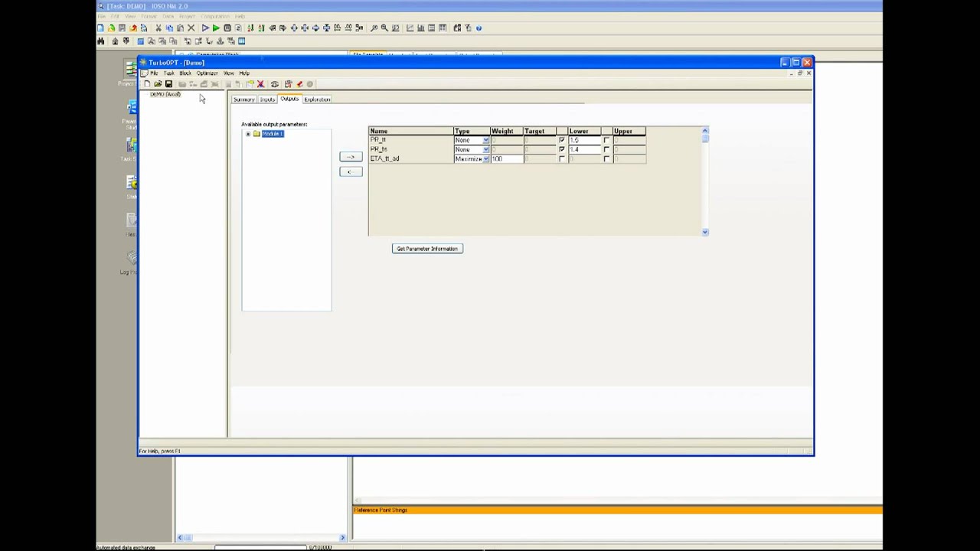
Task: Click the blue grid icon ending IOSO's second toolbar row
Action: coord(241,41)
